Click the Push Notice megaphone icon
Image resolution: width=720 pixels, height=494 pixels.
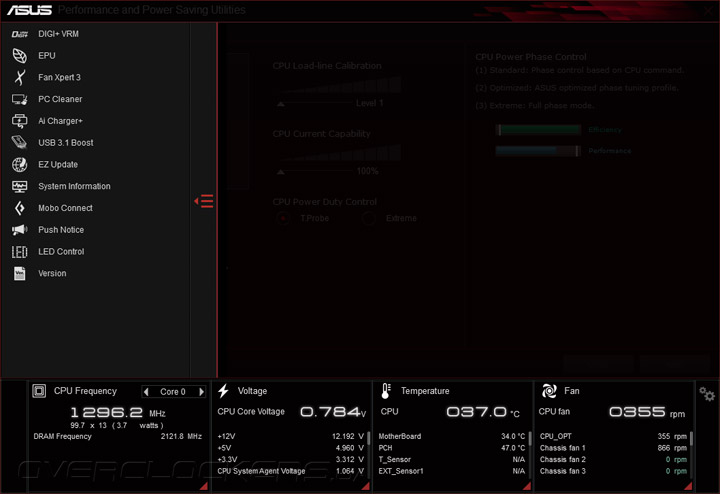click(19, 230)
